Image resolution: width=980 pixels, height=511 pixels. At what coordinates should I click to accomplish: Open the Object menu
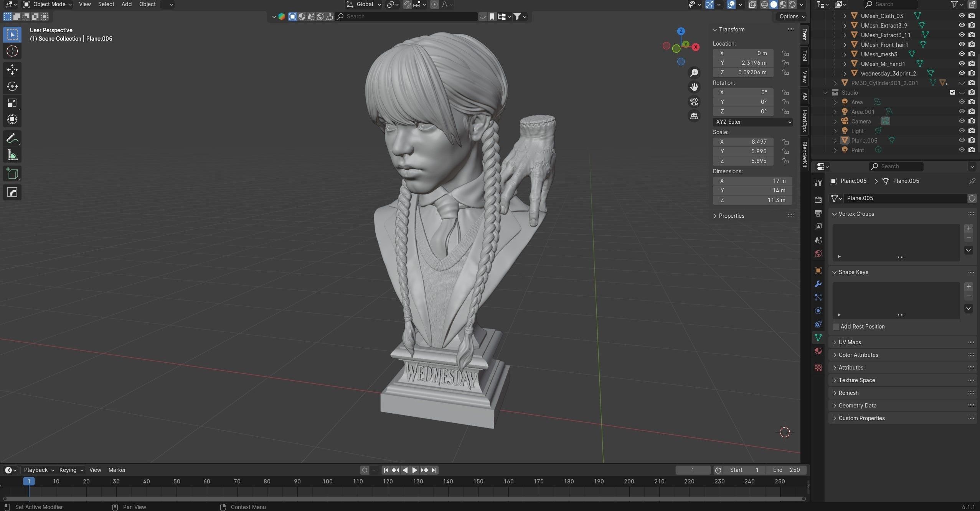point(147,4)
